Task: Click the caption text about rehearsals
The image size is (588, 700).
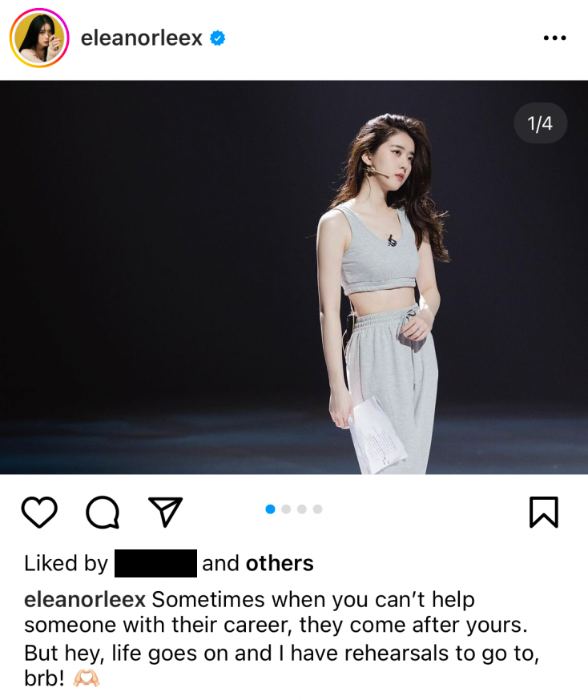Action: click(x=281, y=639)
